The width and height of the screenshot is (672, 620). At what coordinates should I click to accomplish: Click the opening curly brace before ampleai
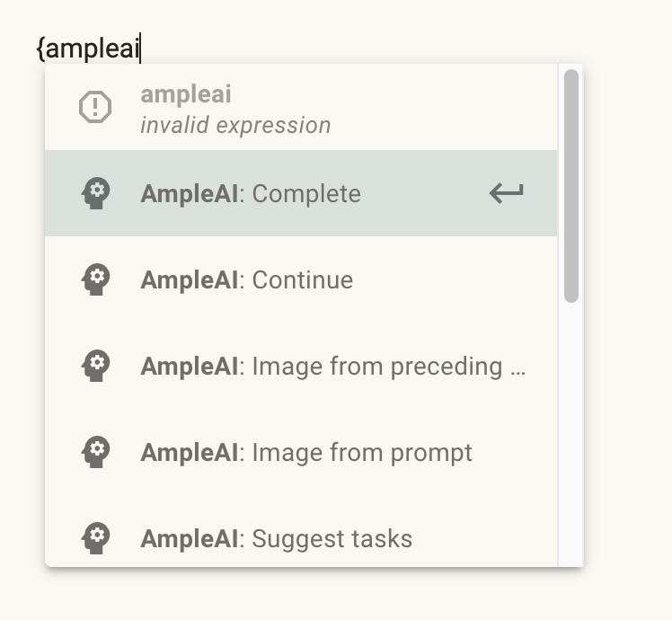(40, 49)
